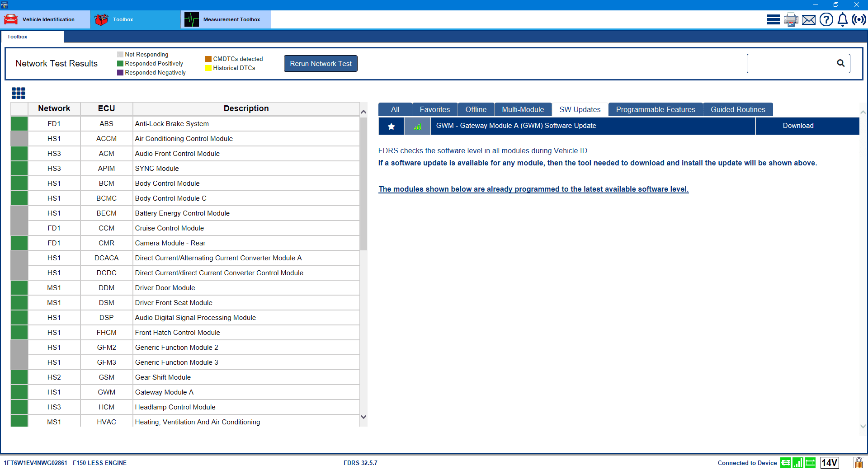Switch to Guided Routines tab
The image size is (868, 470).
[x=737, y=109]
